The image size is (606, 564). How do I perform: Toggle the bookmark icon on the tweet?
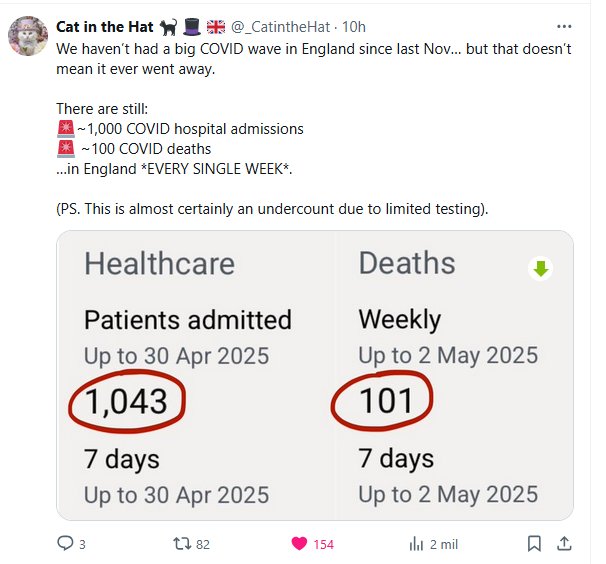[534, 544]
